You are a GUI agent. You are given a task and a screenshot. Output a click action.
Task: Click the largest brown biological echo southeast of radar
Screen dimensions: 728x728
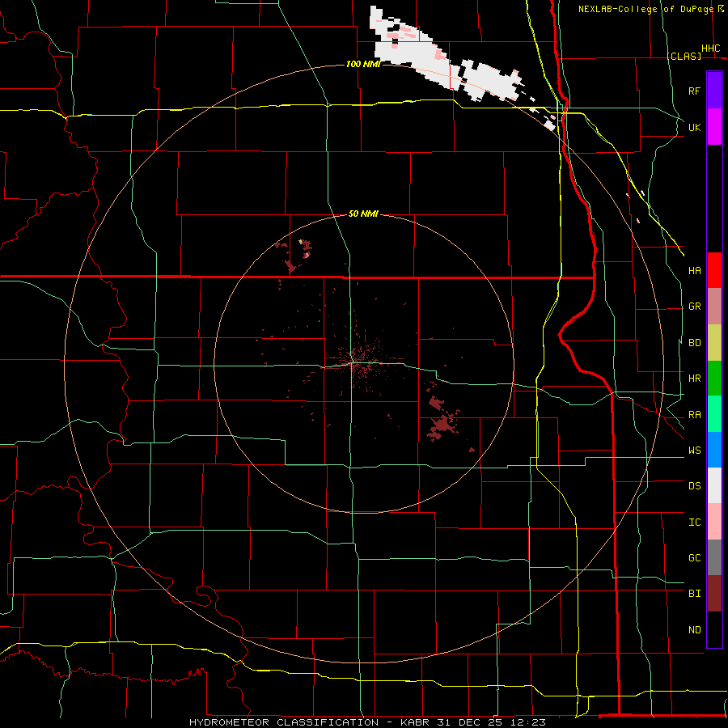[x=442, y=426]
